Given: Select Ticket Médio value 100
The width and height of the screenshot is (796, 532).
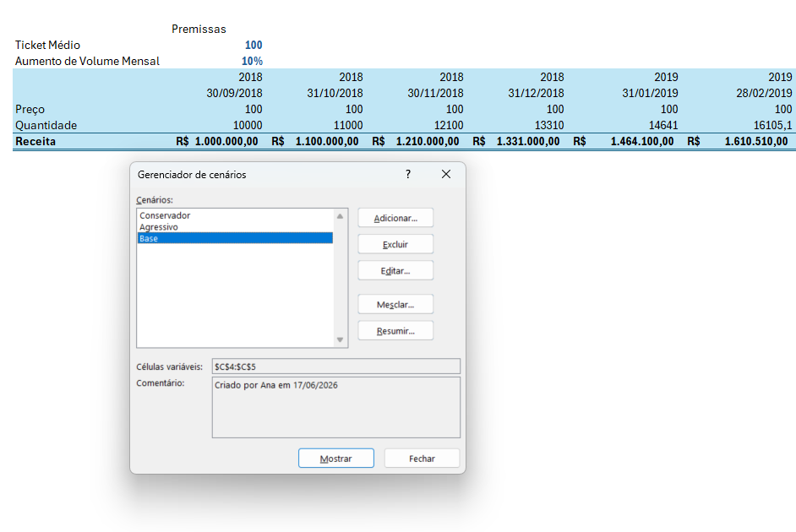Looking at the screenshot, I should point(254,45).
